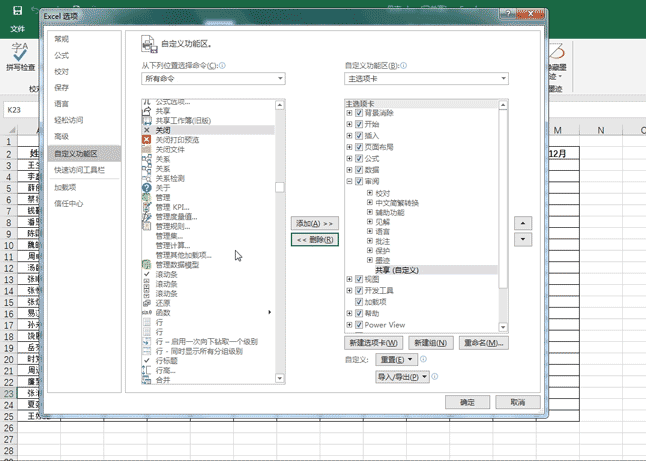
Task: Click the 管理 KPI command icon
Action: click(146, 207)
